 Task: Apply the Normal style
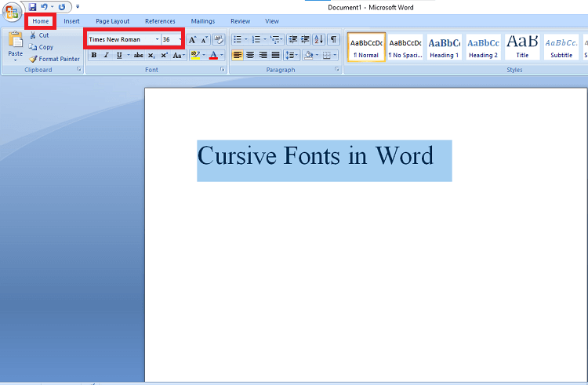[366, 47]
